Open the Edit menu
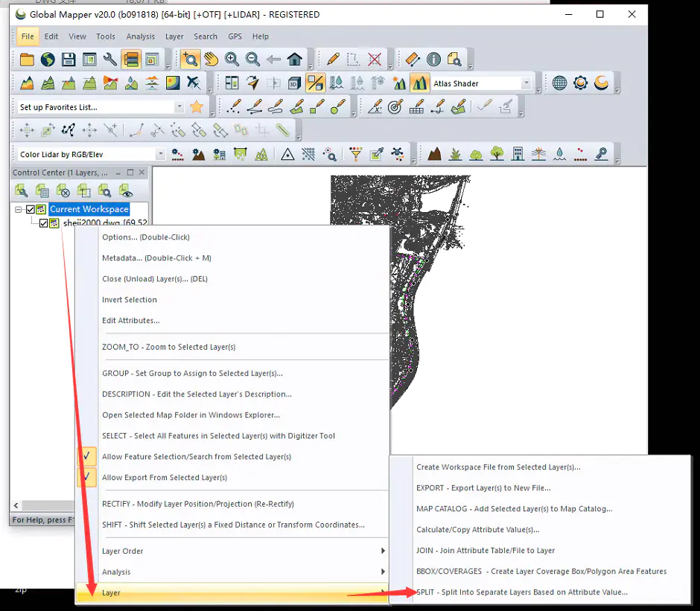Viewport: 700px width, 611px height. 51,36
